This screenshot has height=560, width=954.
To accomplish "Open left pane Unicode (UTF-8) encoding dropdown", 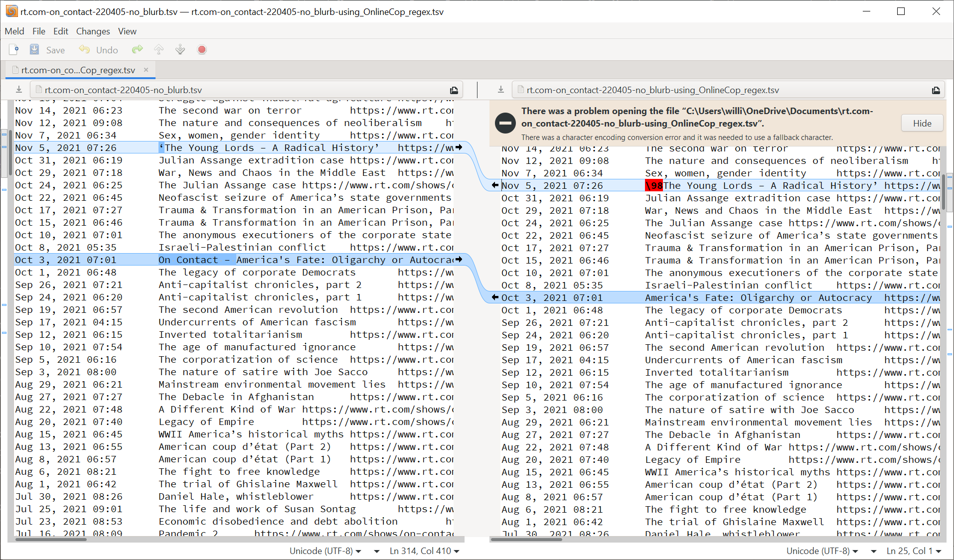I will tap(325, 551).
